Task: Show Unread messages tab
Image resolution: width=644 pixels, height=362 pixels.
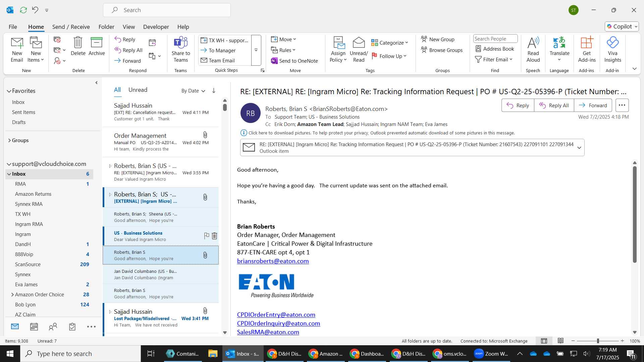Action: (x=138, y=90)
